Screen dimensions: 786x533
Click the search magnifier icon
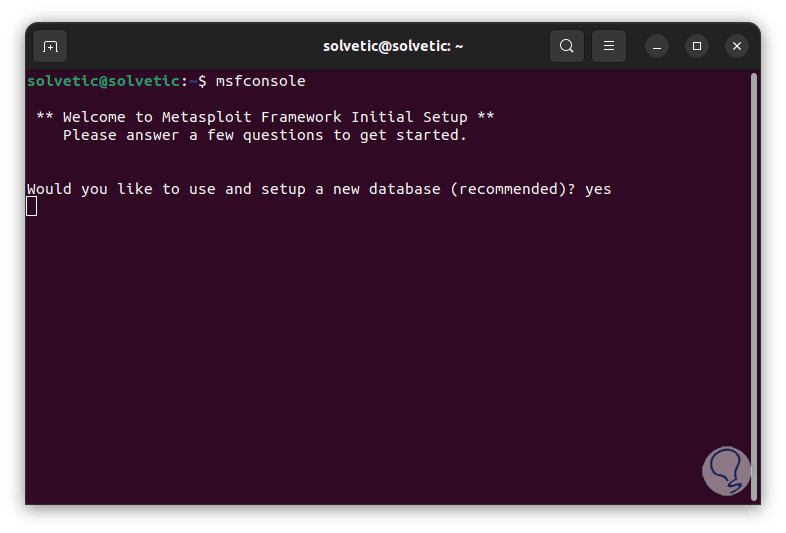567,46
